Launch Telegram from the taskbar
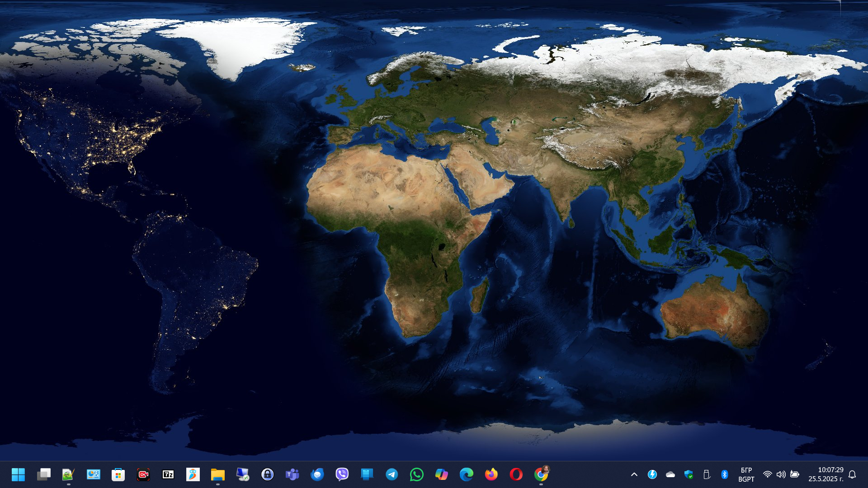 pyautogui.click(x=392, y=474)
